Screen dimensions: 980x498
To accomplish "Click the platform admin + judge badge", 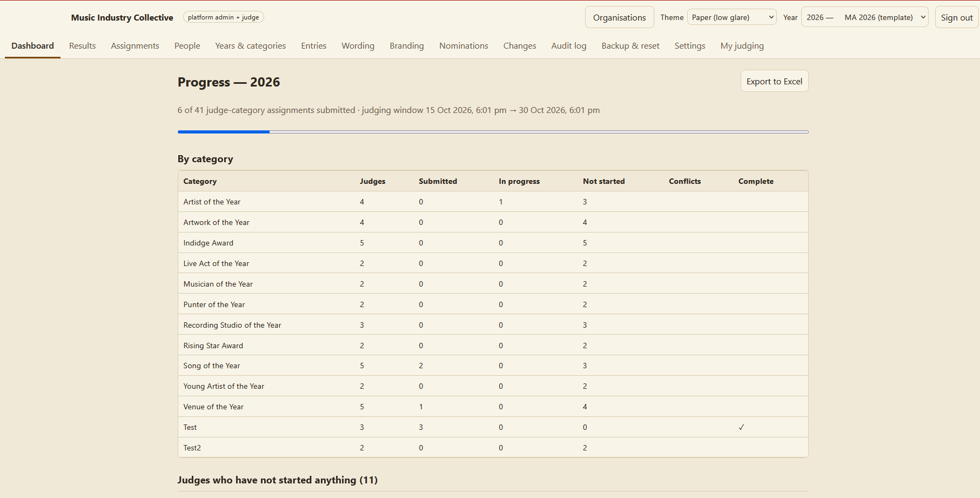I will [x=223, y=17].
